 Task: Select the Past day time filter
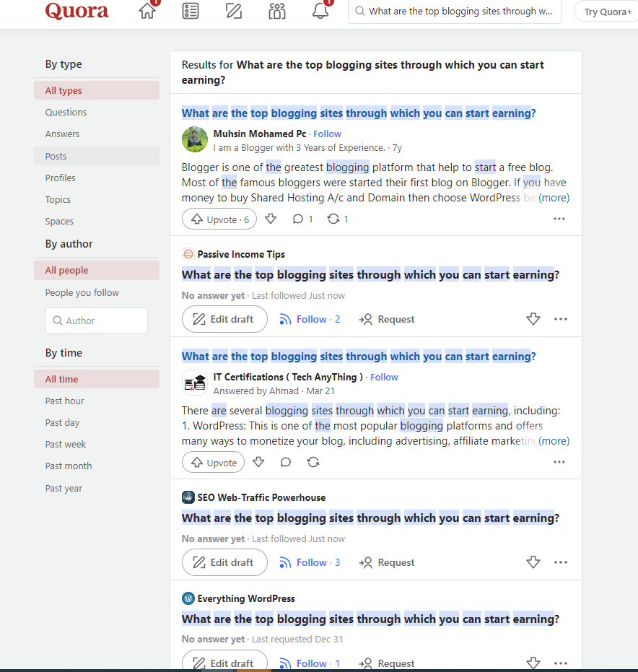tap(97, 422)
